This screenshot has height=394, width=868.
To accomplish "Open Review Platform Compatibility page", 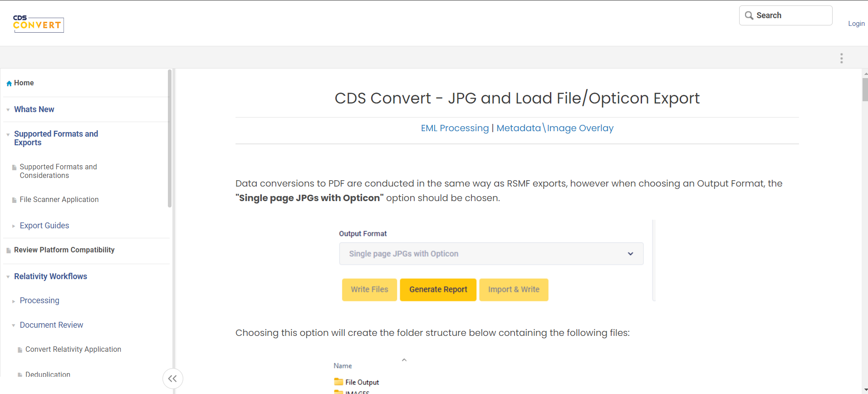I will pyautogui.click(x=64, y=250).
